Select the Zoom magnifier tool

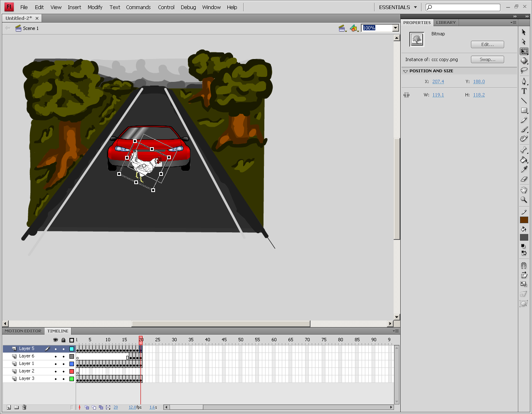click(x=524, y=200)
